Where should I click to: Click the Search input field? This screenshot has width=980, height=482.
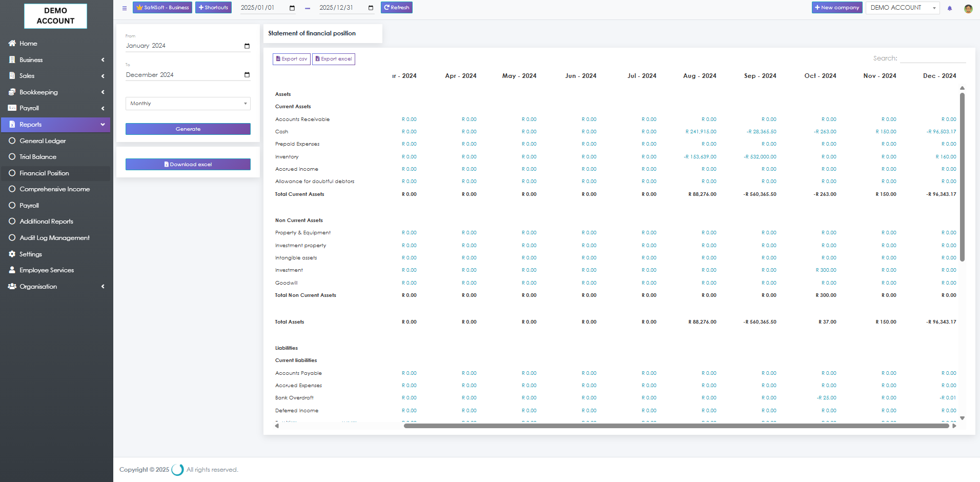[932, 58]
